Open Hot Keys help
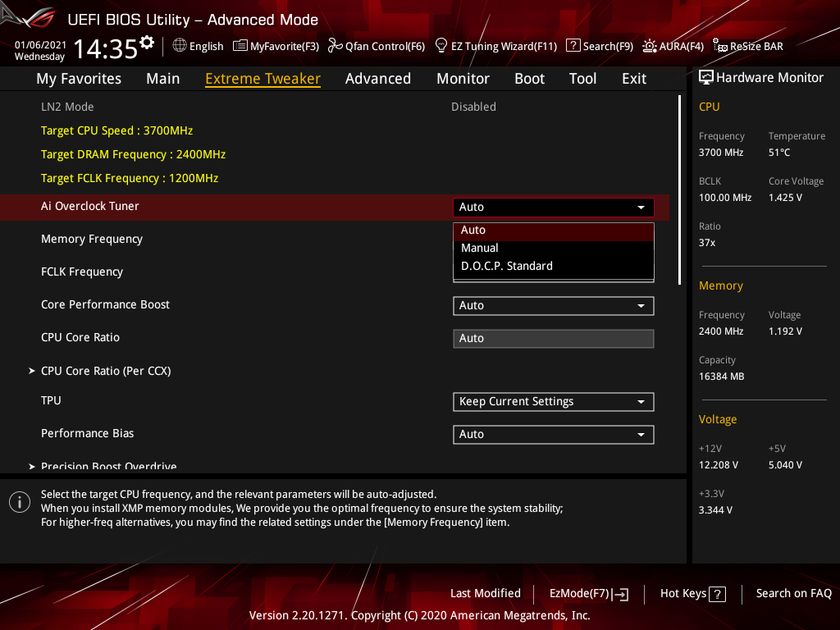Screen dimensions: 840x630 (x=692, y=594)
